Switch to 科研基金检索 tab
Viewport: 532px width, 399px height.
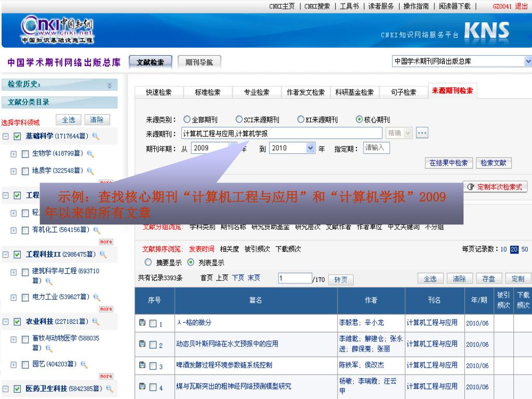coord(354,92)
